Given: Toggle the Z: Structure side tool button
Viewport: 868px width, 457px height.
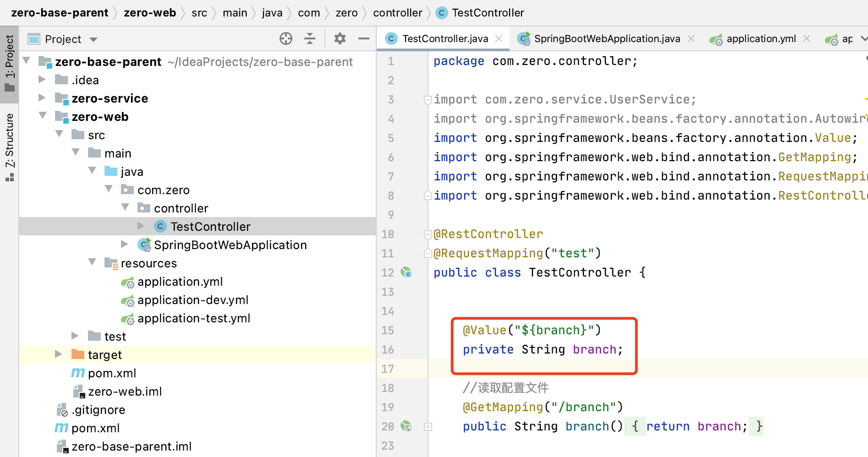Looking at the screenshot, I should (x=10, y=147).
